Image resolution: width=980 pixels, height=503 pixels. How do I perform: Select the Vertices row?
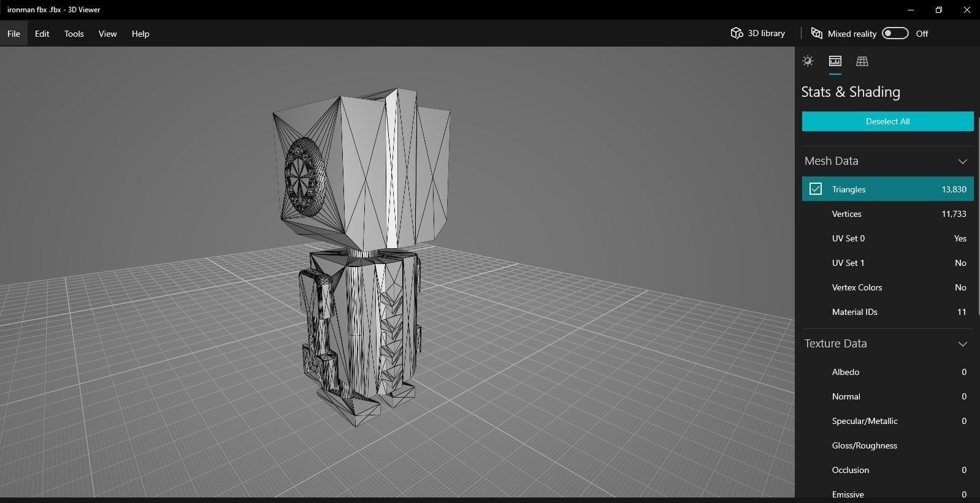coord(887,214)
